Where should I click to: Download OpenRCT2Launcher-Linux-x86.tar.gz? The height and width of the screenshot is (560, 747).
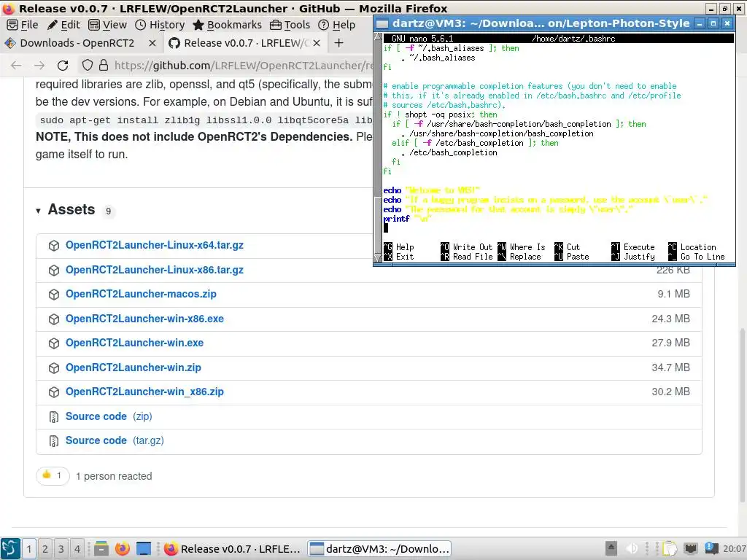tap(155, 270)
